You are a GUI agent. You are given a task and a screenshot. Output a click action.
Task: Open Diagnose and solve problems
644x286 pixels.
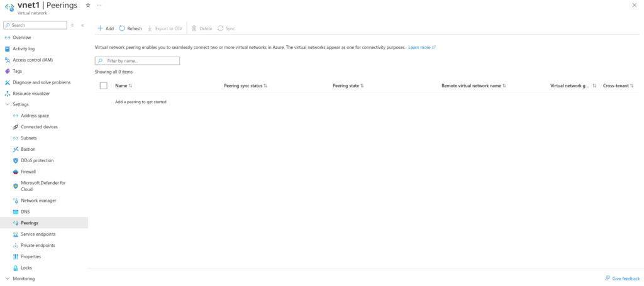point(42,82)
